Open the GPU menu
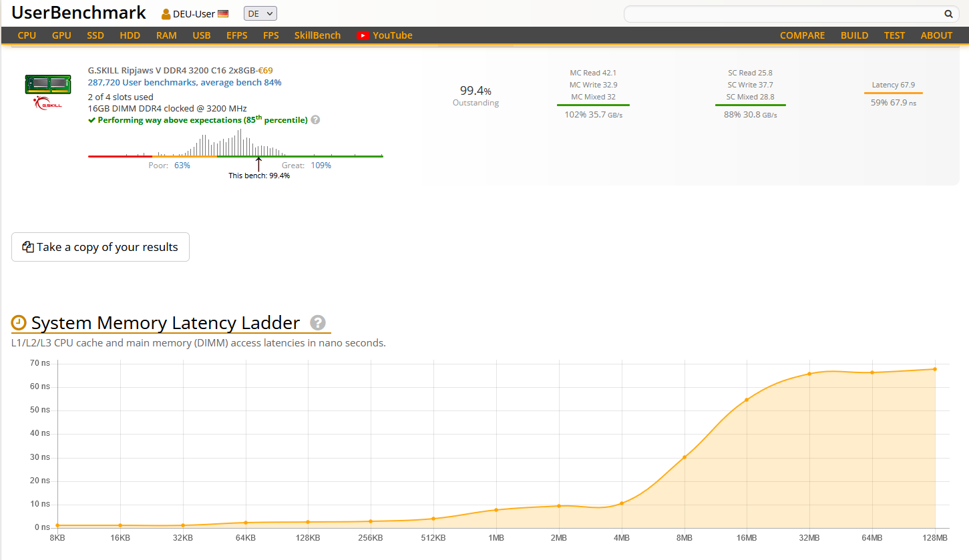This screenshot has height=560, width=969. pos(61,35)
